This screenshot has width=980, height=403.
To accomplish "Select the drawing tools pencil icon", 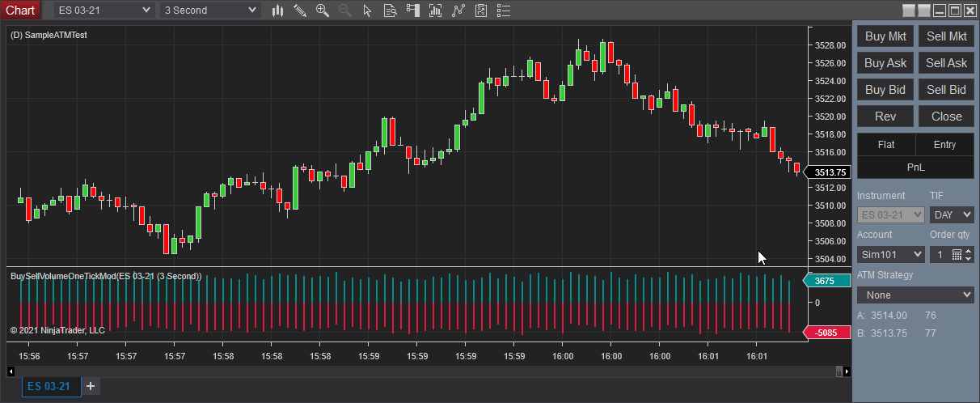I will [300, 11].
